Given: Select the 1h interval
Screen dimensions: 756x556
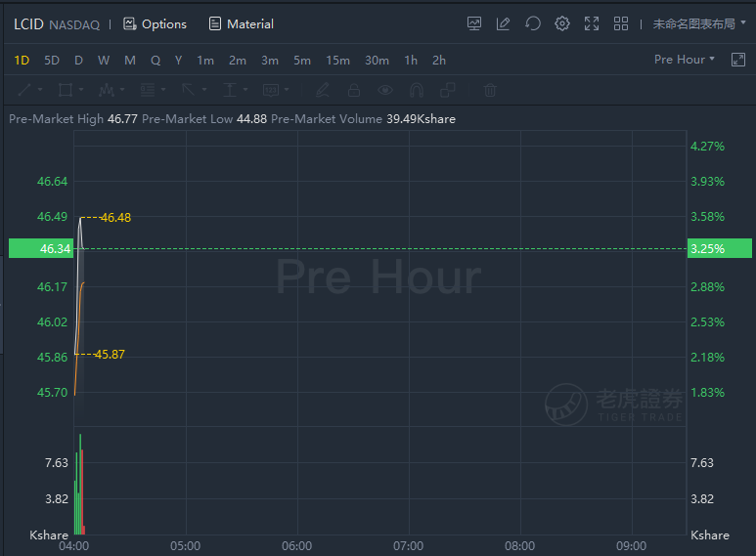Looking at the screenshot, I should tap(411, 61).
